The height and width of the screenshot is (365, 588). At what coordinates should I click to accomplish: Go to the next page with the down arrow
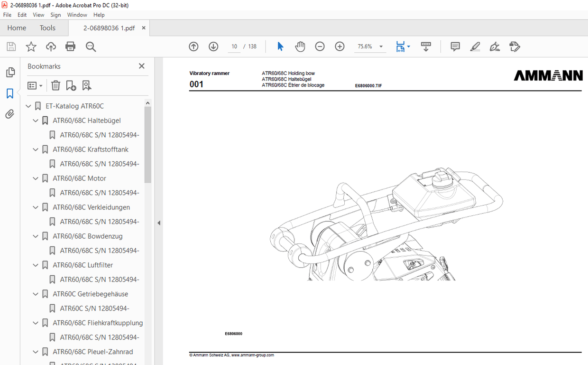pyautogui.click(x=213, y=47)
